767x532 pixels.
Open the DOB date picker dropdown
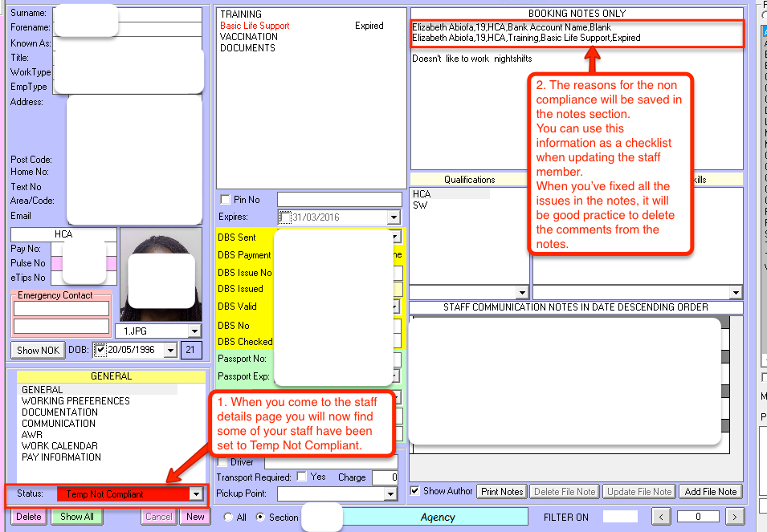pyautogui.click(x=169, y=350)
